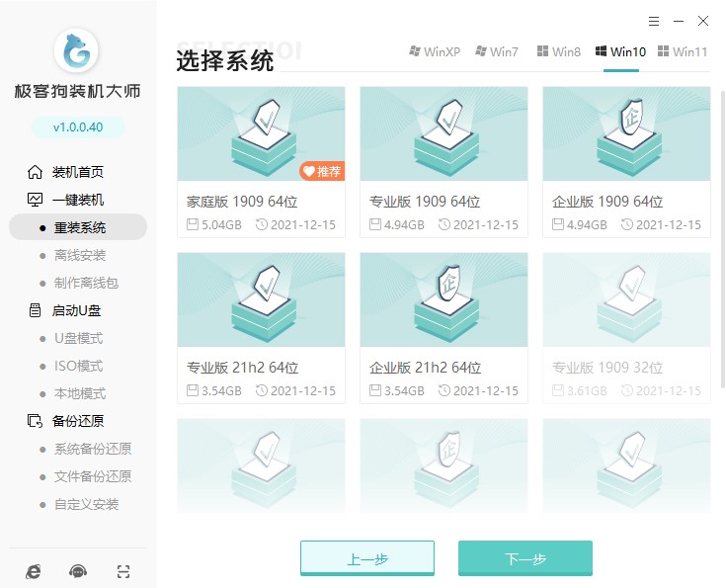
Task: Click 家庭版 1909 disk size icon
Action: coord(193,224)
